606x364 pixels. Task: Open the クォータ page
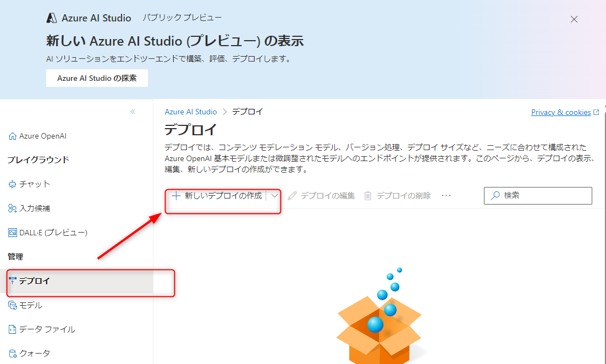coord(29,353)
